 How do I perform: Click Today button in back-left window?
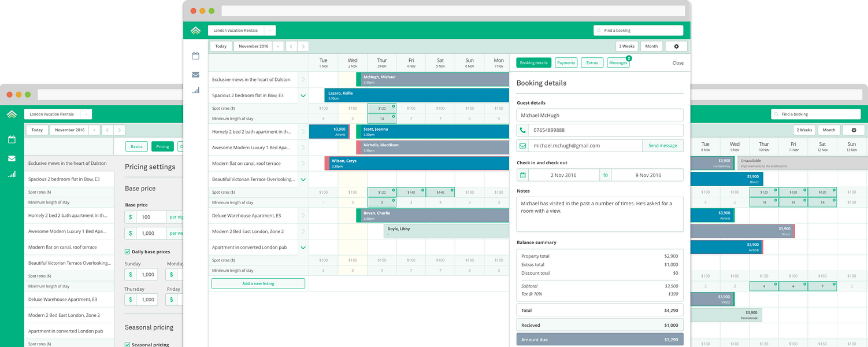37,130
